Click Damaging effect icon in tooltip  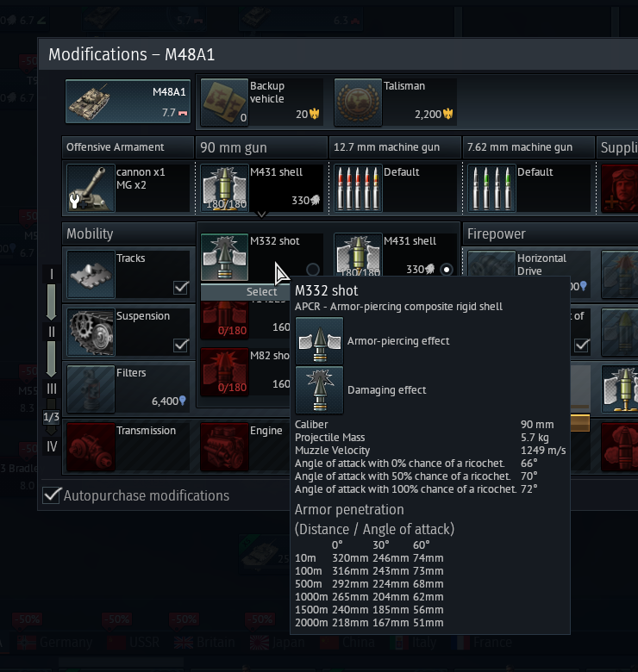click(319, 390)
